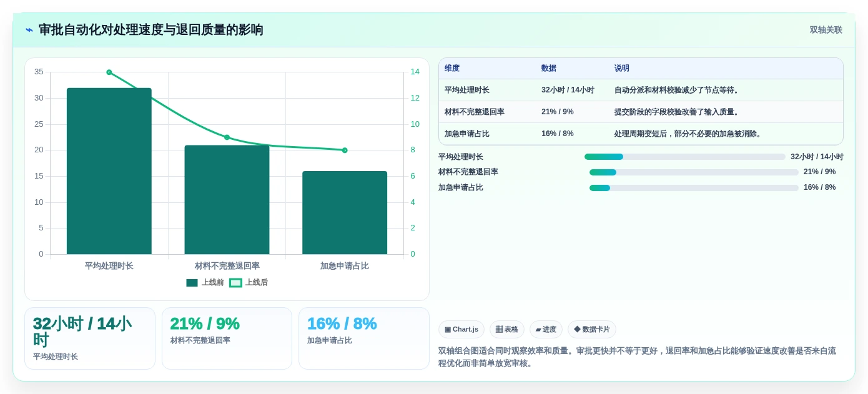Click description 提交阶段的字段校验改善了输入质量。
868x394 pixels.
[678, 112]
